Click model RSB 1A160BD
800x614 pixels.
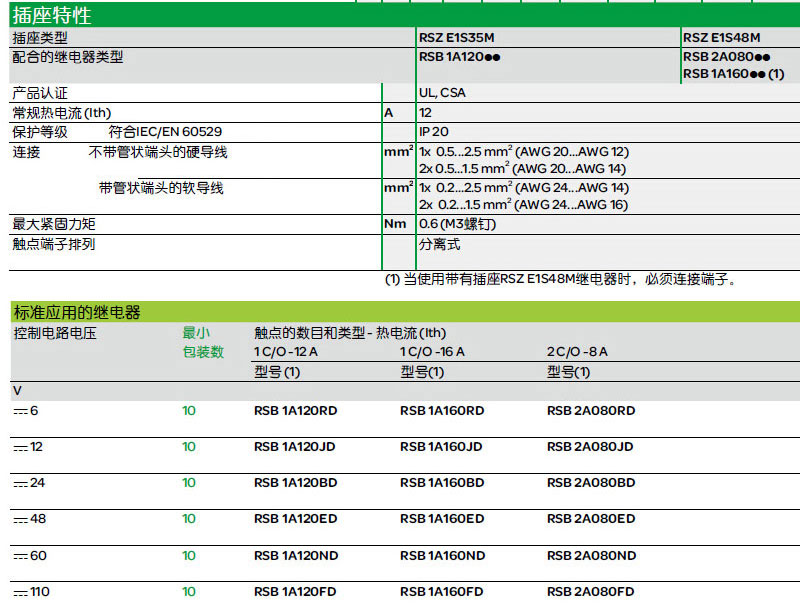point(442,483)
